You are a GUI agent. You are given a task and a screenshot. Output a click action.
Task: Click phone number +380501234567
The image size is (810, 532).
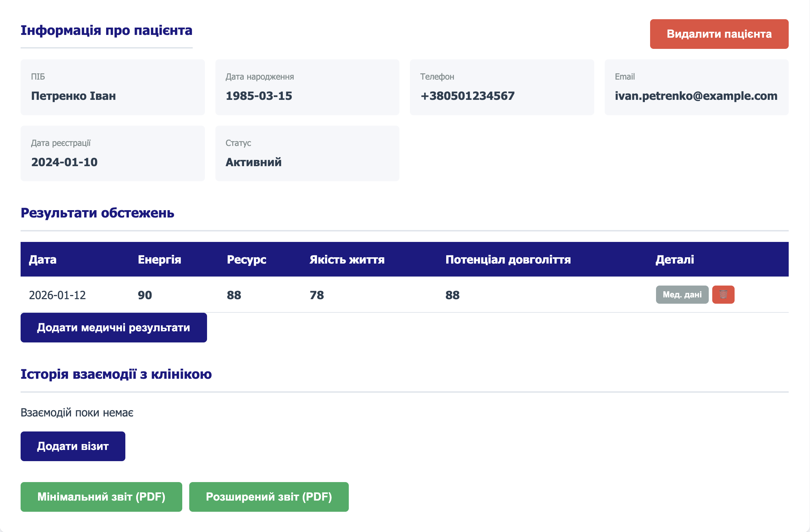467,96
